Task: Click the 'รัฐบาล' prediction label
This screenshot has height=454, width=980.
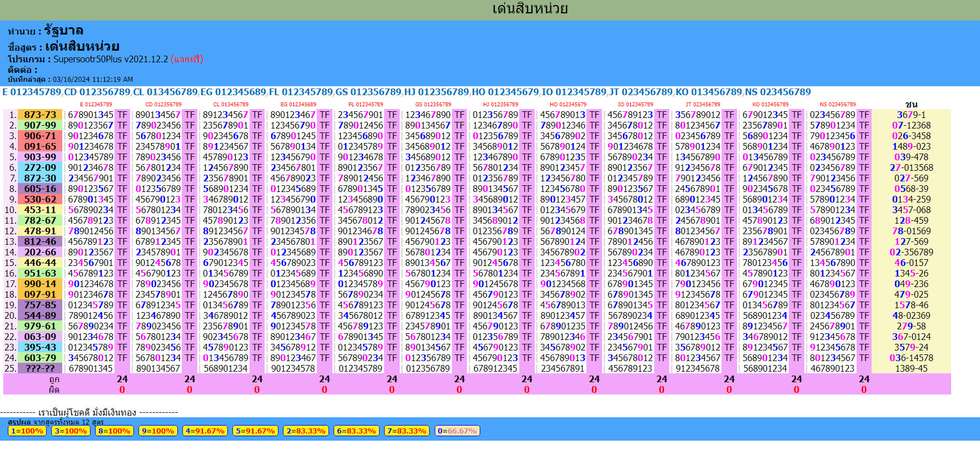Action: tap(64, 31)
